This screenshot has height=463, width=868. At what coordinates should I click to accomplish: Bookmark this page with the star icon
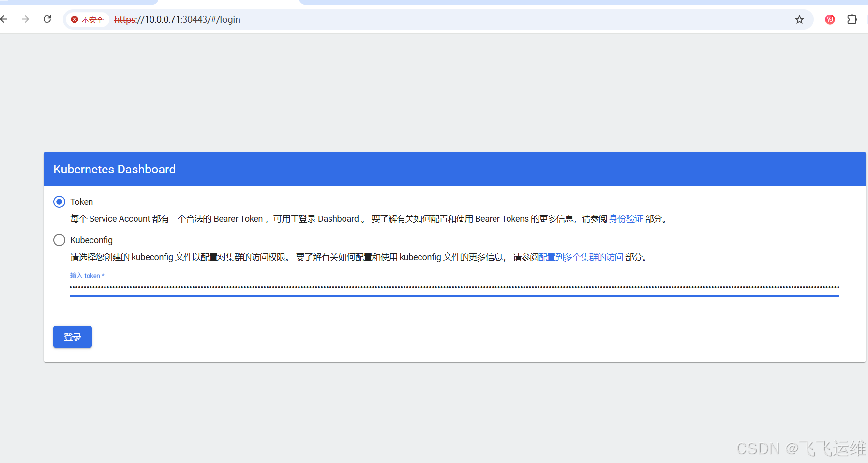799,20
